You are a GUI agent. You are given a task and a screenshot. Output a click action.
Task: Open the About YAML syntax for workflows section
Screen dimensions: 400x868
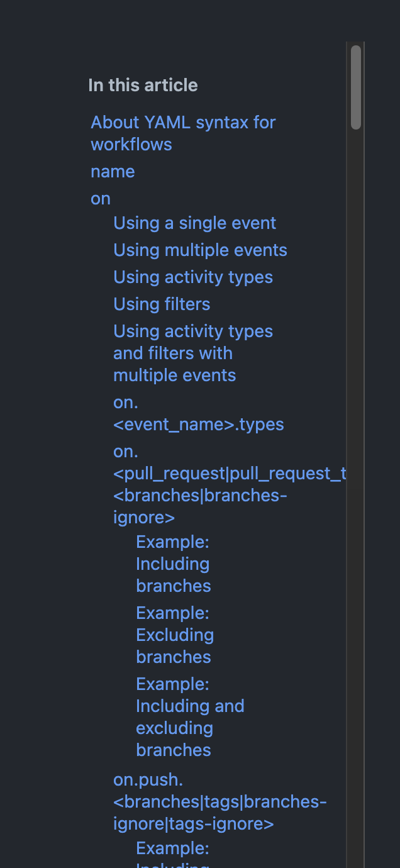183,133
